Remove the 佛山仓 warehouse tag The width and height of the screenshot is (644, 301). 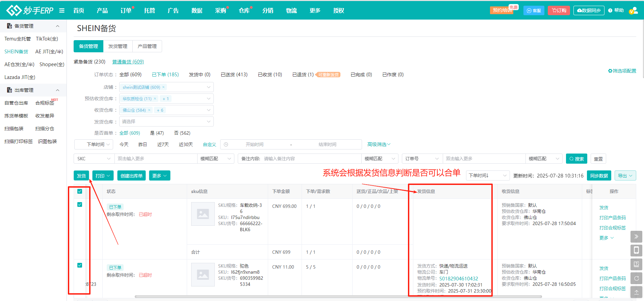(149, 110)
